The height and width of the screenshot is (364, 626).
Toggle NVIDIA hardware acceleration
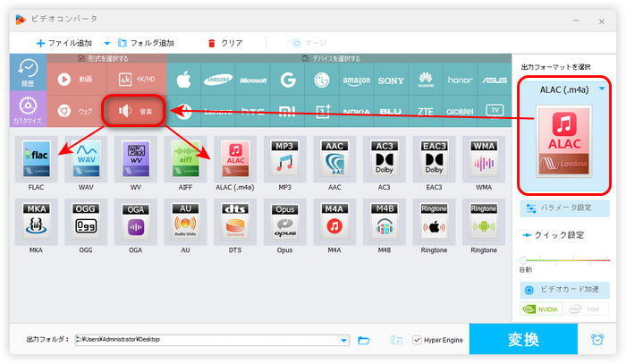point(541,309)
